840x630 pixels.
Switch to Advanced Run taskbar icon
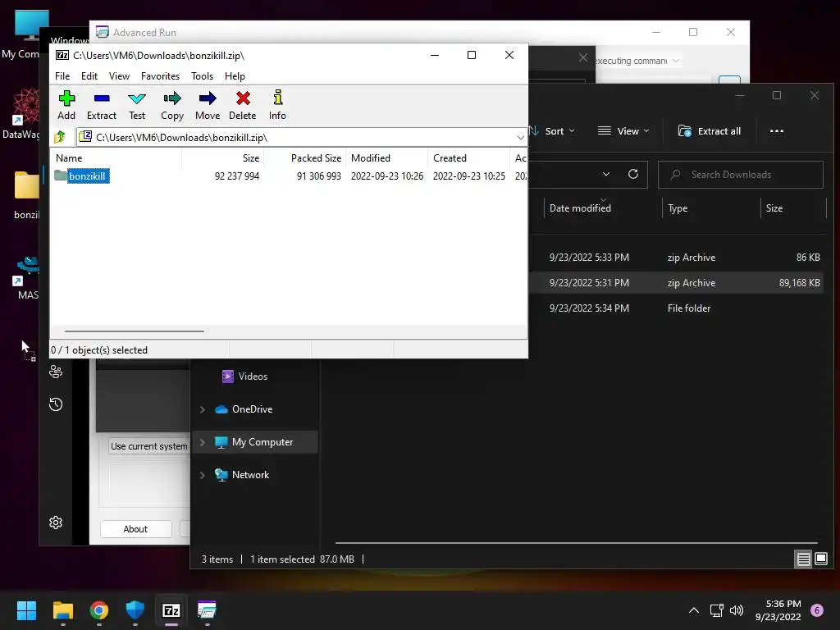pyautogui.click(x=207, y=610)
